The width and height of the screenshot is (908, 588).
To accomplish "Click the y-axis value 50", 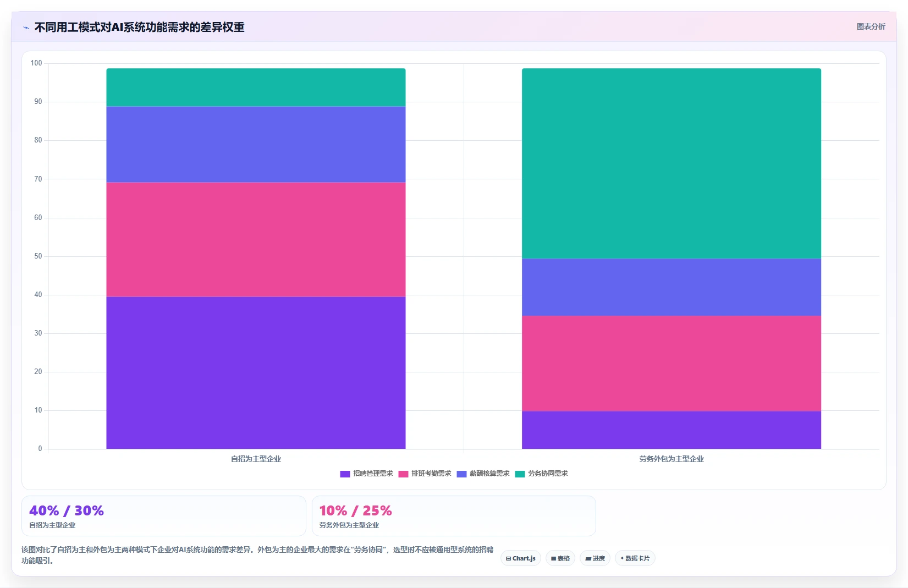I will click(x=38, y=256).
